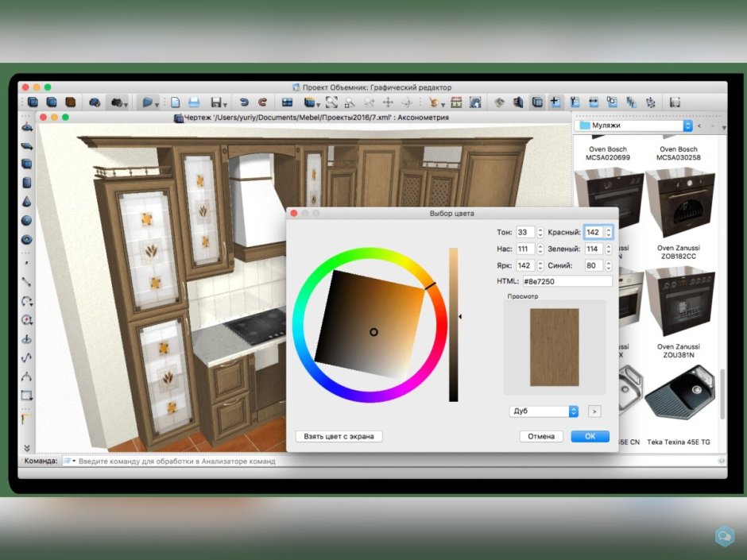Click the Ярк brightness stepper
Screen dimensions: 747x560
point(540,265)
